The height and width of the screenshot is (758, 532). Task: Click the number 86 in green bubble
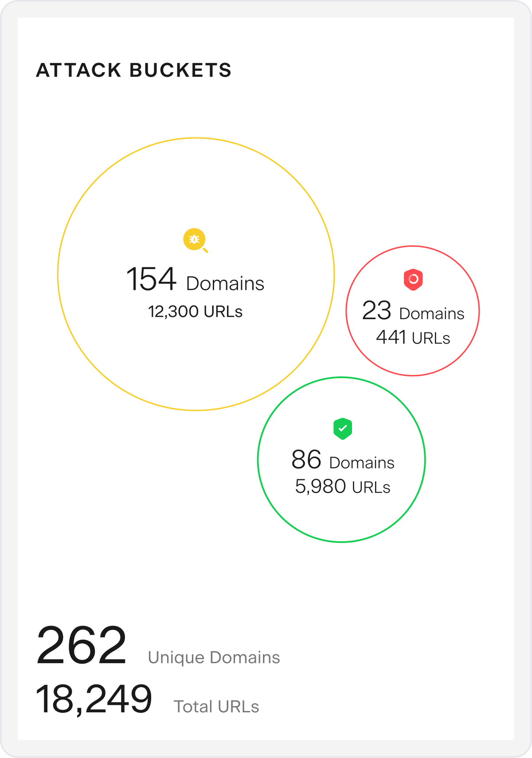click(x=306, y=460)
